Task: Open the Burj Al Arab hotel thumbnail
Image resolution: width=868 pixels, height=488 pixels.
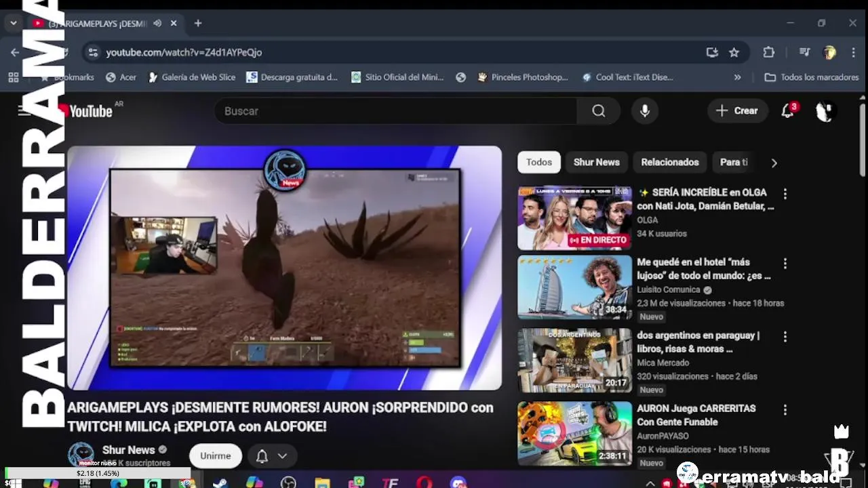Action: click(x=574, y=287)
